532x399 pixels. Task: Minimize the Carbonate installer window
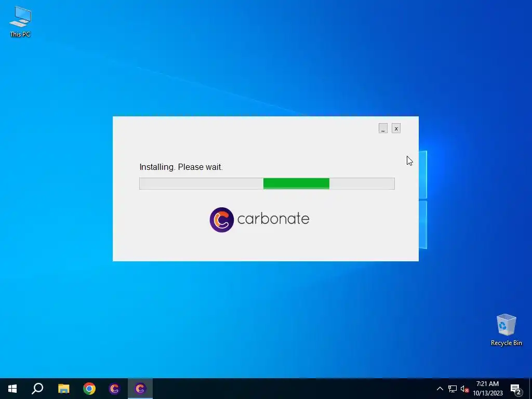point(383,128)
